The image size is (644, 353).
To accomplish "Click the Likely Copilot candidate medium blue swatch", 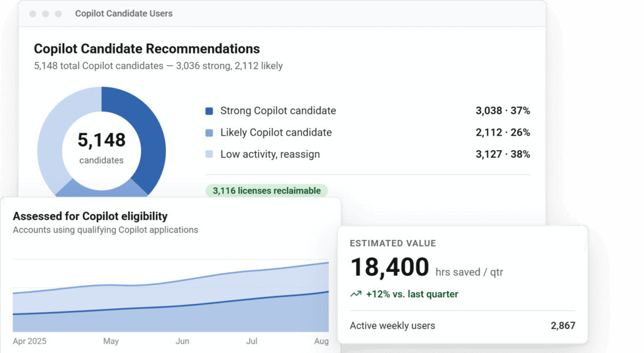I will pyautogui.click(x=209, y=133).
